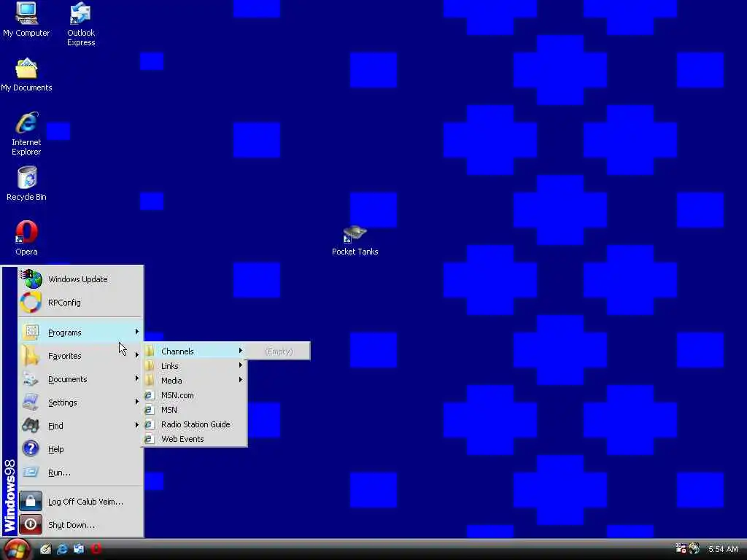Click the Radio Station Guide page icon
Image resolution: width=747 pixels, height=560 pixels.
coord(150,424)
